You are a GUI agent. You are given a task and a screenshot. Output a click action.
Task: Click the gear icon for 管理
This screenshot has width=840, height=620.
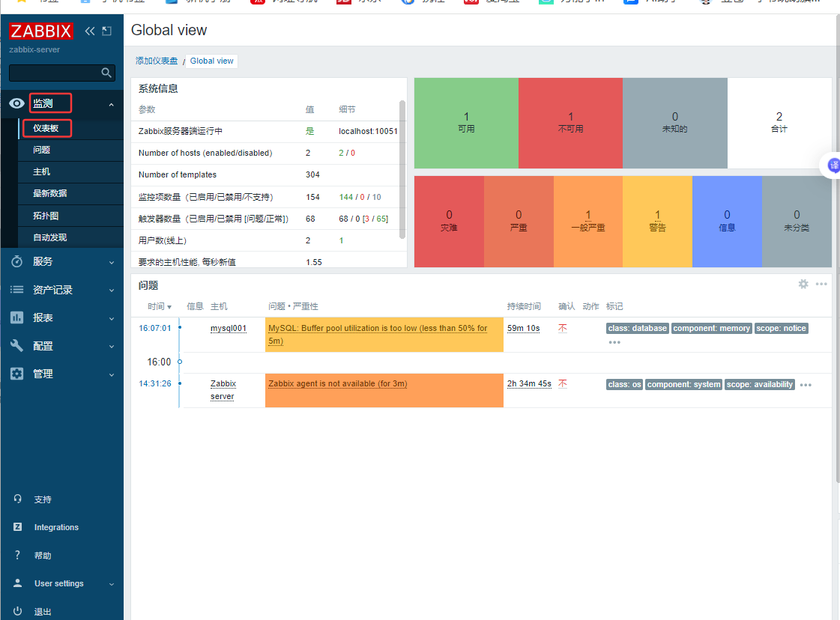click(16, 374)
